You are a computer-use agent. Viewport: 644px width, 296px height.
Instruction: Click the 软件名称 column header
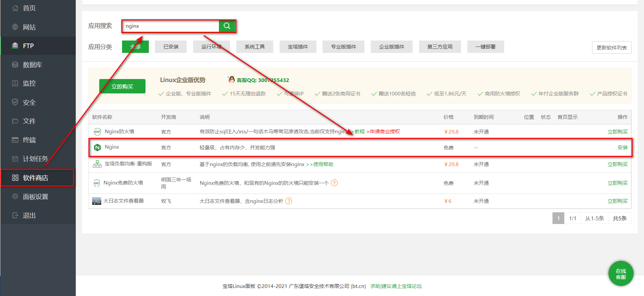102,117
